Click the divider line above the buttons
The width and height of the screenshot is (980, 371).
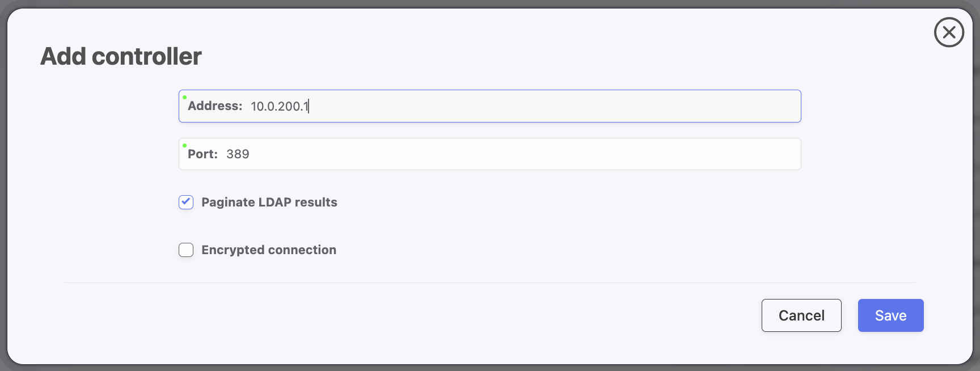[x=489, y=283]
